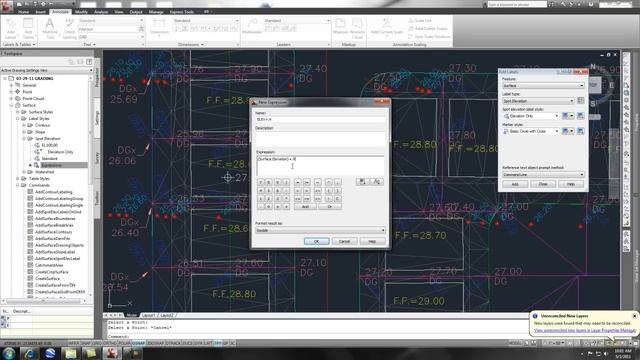
Task: Expand the Labels & Tables ribbon panel
Action: (x=19, y=44)
